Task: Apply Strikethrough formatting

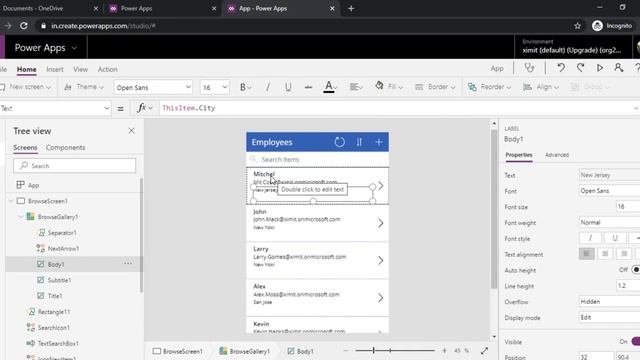Action: click(x=308, y=87)
